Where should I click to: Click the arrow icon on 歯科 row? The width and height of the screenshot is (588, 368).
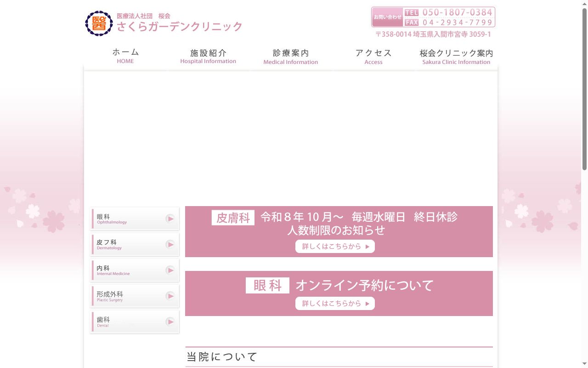[x=170, y=322]
